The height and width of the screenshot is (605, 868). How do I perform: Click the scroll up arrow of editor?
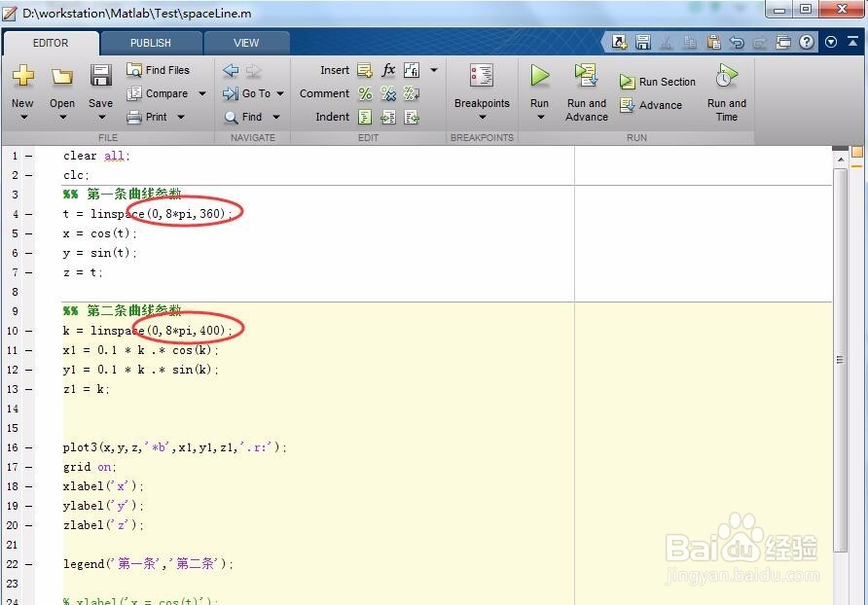pyautogui.click(x=840, y=159)
